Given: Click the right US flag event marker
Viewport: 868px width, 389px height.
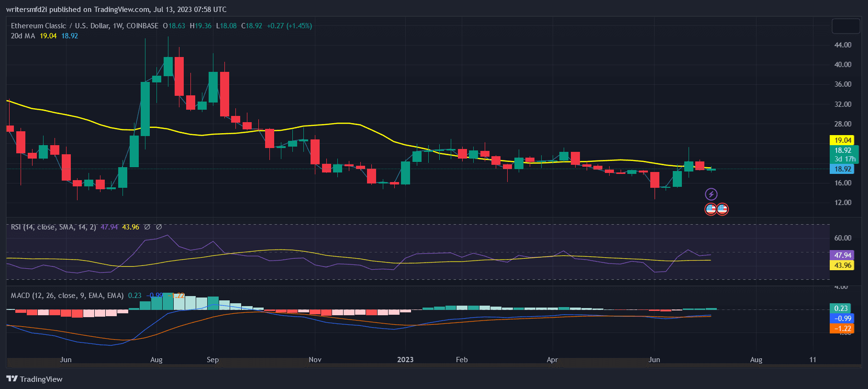Looking at the screenshot, I should 722,209.
